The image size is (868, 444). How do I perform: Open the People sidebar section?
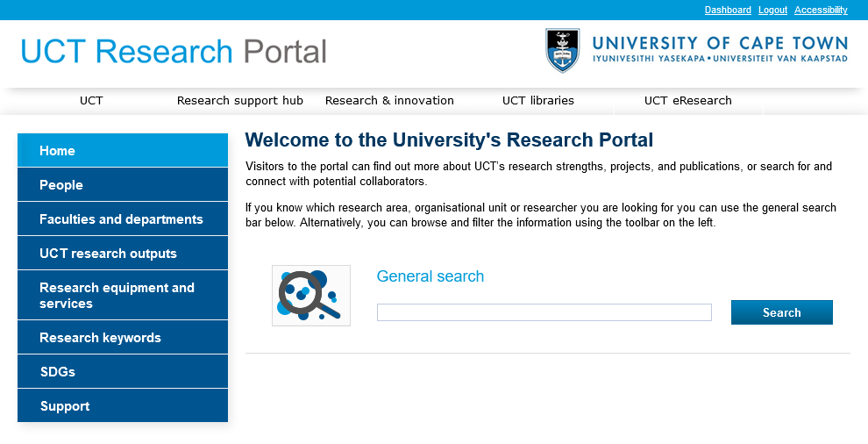pos(123,185)
